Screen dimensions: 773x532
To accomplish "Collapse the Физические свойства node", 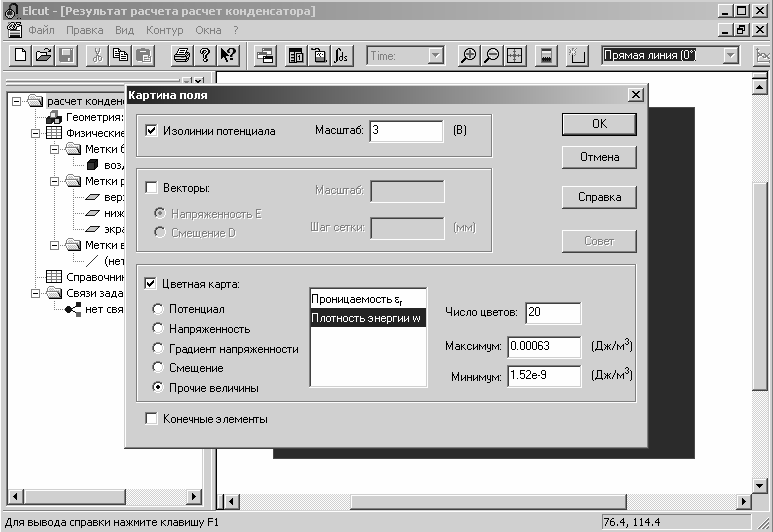I will click(35, 133).
